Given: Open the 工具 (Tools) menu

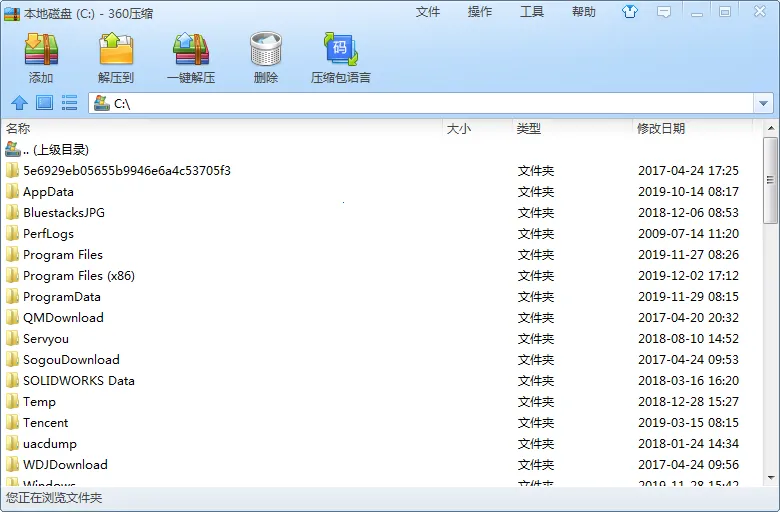Looking at the screenshot, I should point(532,12).
